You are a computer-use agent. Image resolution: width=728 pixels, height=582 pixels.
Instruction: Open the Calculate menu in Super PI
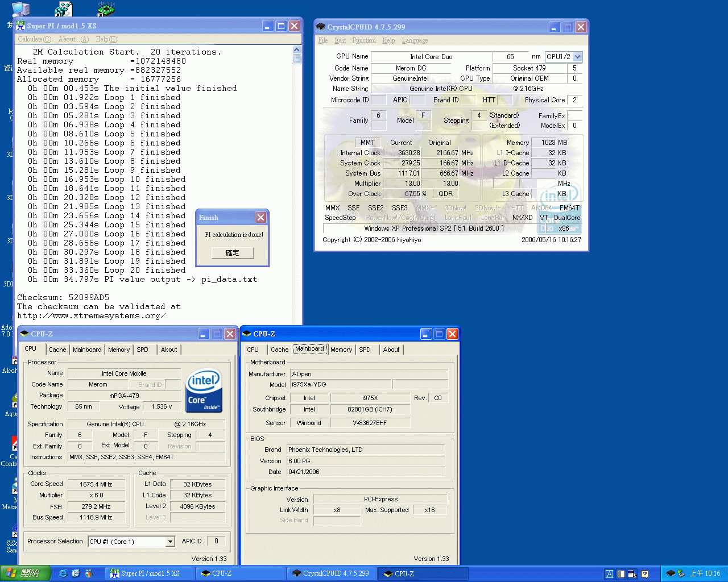coord(34,39)
